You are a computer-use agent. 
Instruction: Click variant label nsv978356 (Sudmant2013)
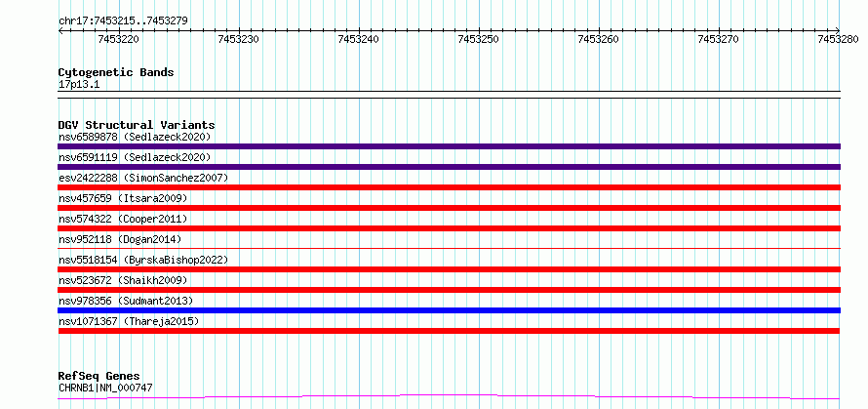(x=126, y=301)
